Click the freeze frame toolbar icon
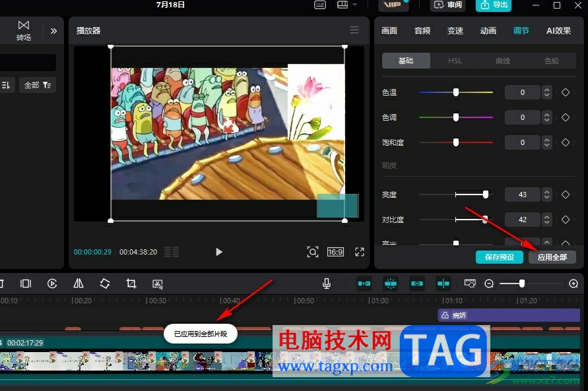The image size is (588, 391). click(26, 284)
